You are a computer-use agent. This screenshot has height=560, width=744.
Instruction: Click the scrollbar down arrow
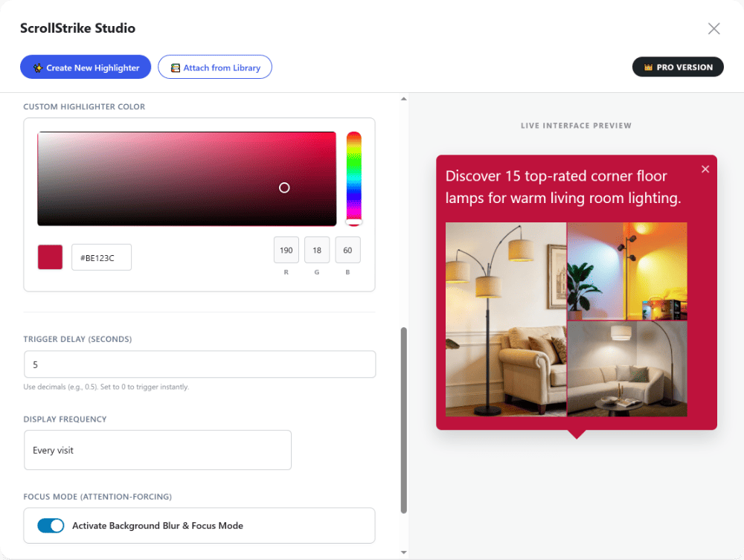click(x=404, y=553)
